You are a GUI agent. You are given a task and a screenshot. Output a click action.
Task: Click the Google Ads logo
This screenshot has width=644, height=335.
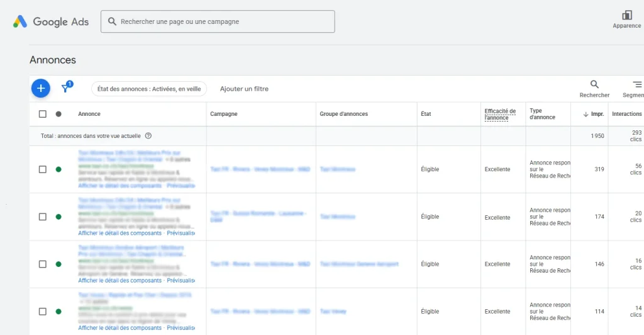point(50,21)
